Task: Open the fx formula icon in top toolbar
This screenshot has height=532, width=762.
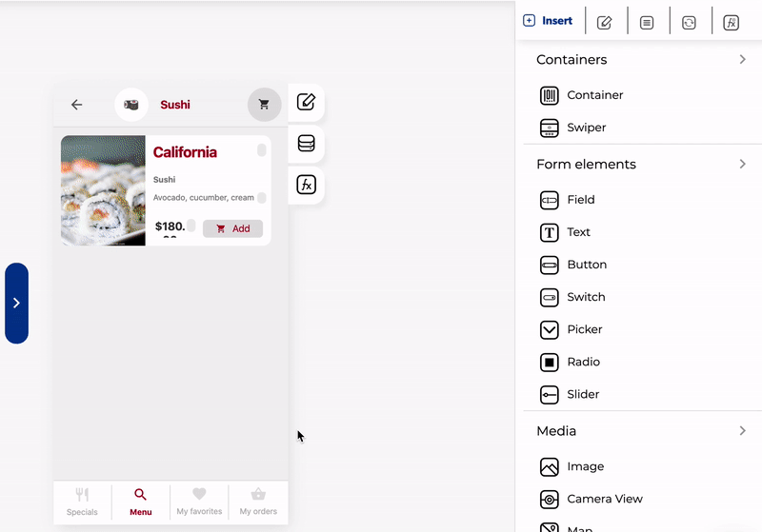Action: 731,22
